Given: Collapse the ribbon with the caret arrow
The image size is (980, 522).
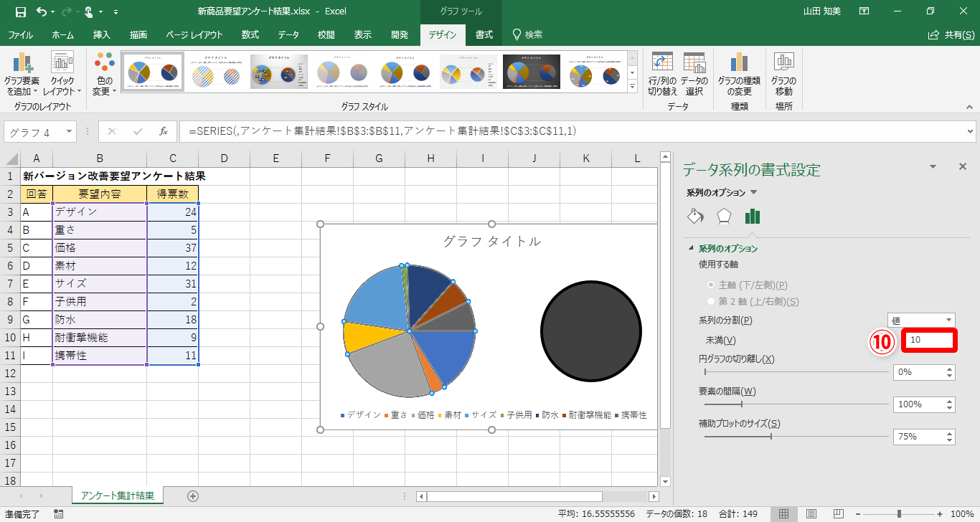Looking at the screenshot, I should coord(970,107).
